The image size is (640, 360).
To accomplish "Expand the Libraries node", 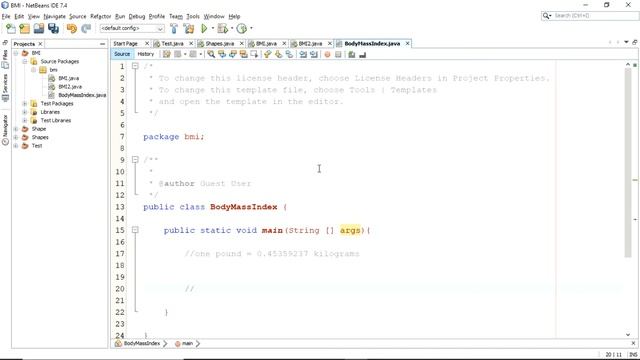I will 25,112.
